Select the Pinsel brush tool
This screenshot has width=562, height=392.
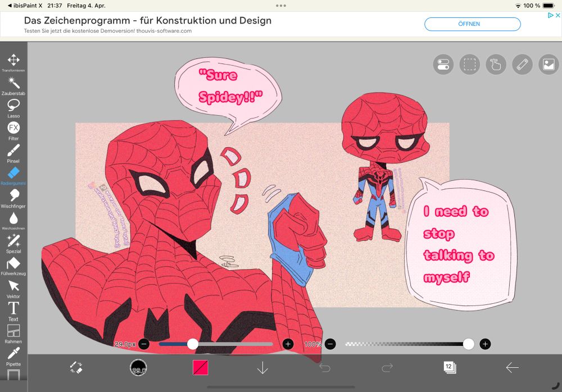(x=13, y=154)
